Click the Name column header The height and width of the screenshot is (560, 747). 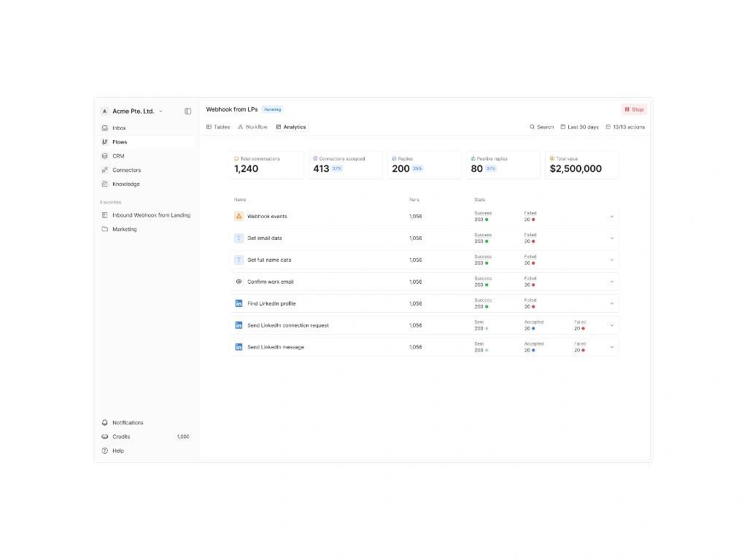pyautogui.click(x=240, y=200)
